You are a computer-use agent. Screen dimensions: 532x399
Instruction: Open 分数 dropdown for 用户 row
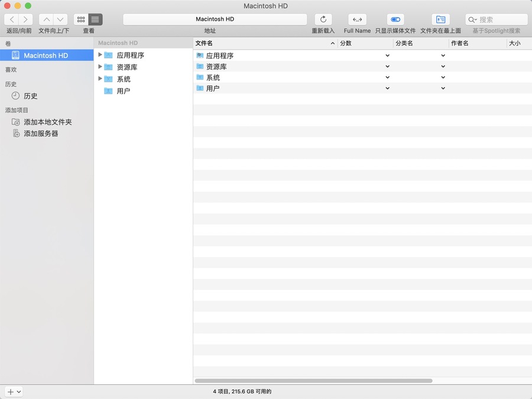[x=387, y=88]
